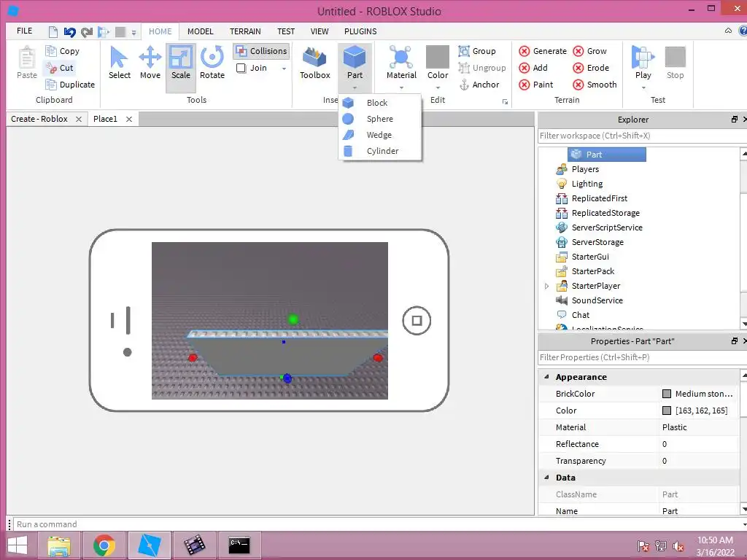The image size is (747, 560).
Task: Choose Sphere from Part menu
Action: [x=379, y=119]
